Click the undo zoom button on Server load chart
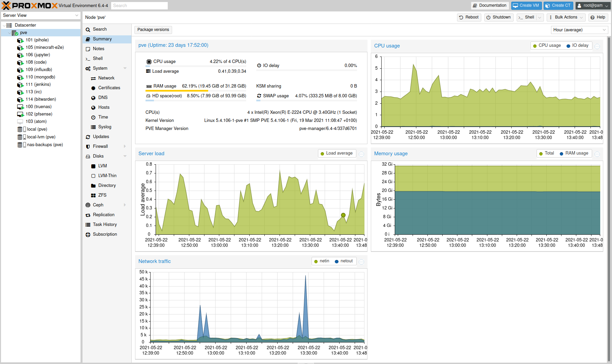 (361, 154)
